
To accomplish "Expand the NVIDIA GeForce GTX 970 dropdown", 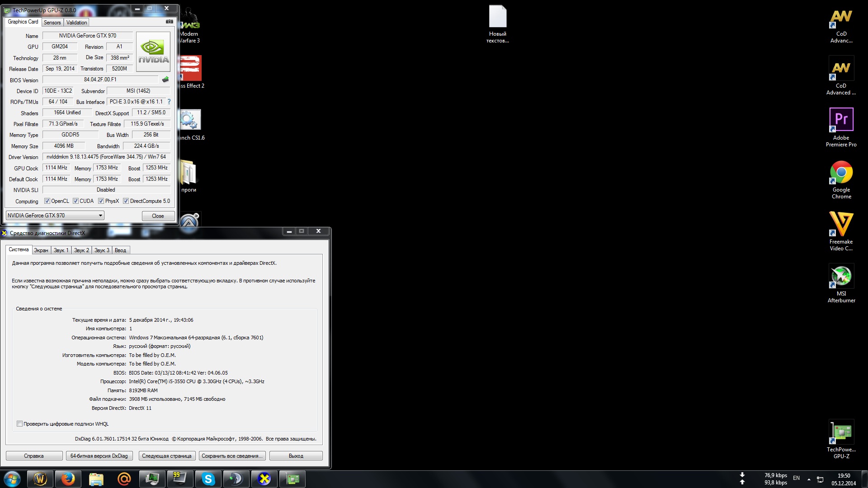I will tap(100, 216).
